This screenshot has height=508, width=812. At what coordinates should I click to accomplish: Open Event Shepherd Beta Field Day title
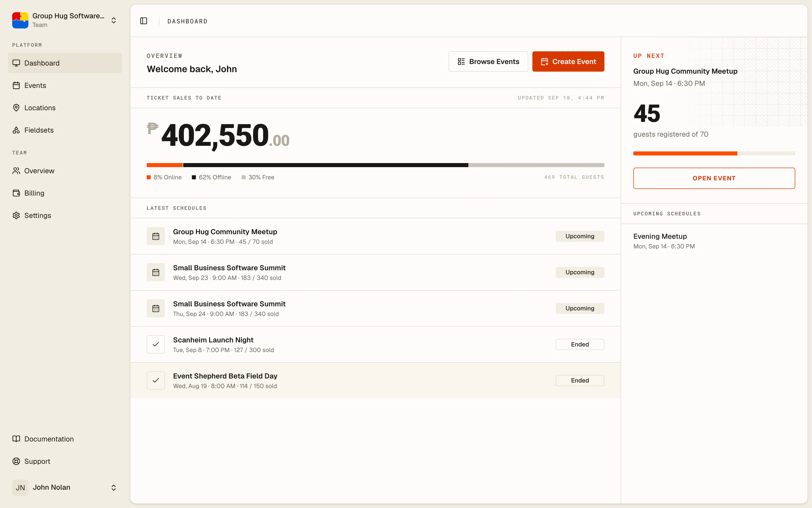point(225,376)
